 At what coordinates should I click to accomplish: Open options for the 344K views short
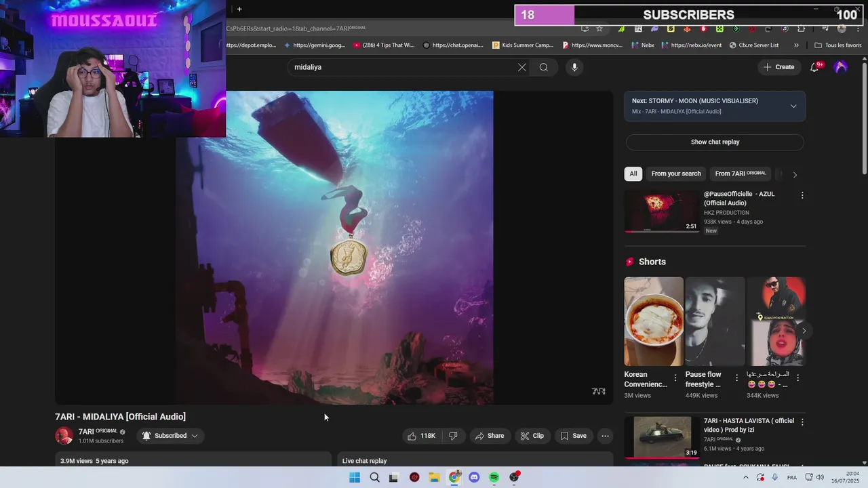tap(797, 378)
